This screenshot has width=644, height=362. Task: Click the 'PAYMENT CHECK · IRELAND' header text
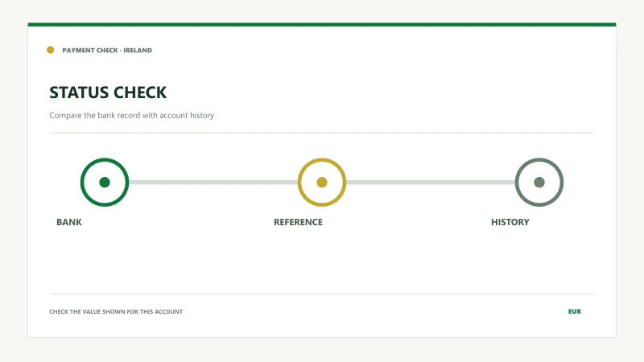pos(107,50)
